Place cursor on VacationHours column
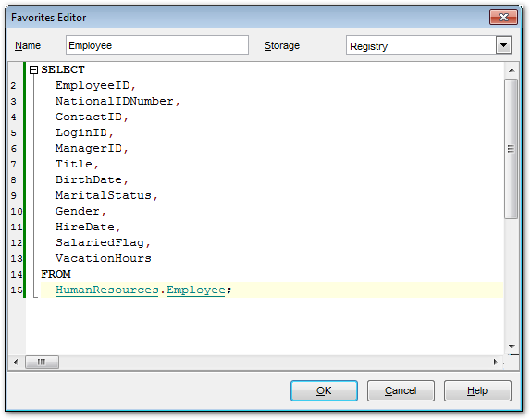531x420 pixels. coord(104,258)
